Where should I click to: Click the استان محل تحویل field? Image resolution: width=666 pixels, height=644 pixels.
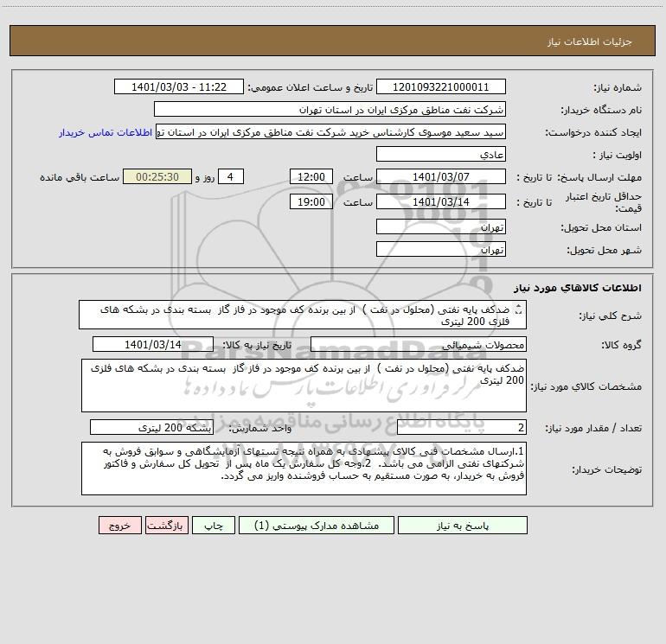click(x=441, y=226)
